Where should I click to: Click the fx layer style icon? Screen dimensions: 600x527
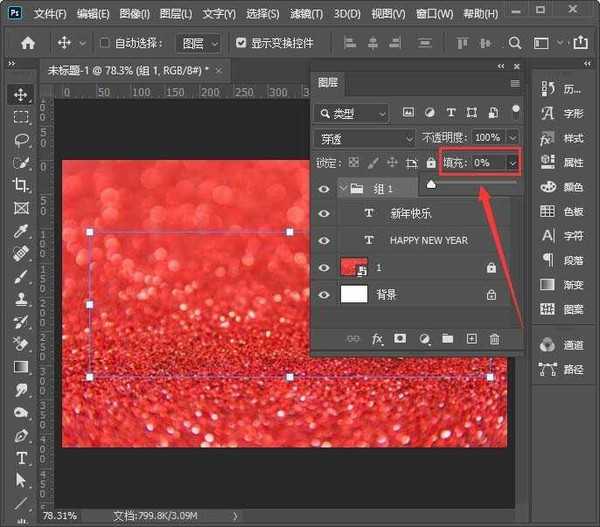tap(377, 339)
